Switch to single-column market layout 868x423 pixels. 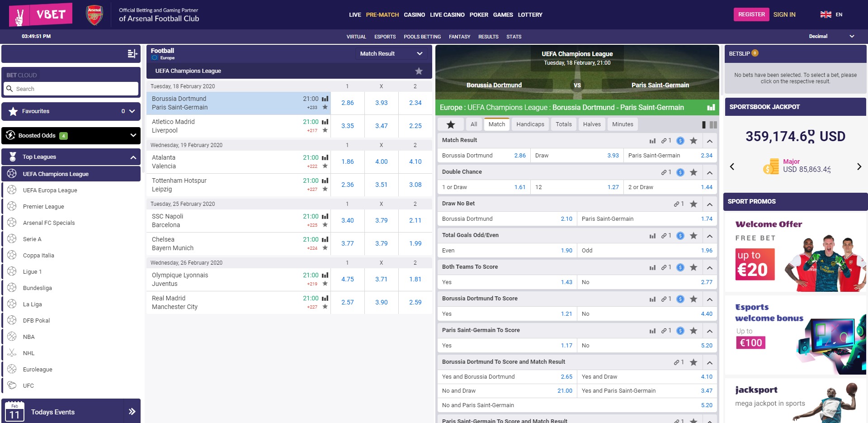[x=703, y=124]
